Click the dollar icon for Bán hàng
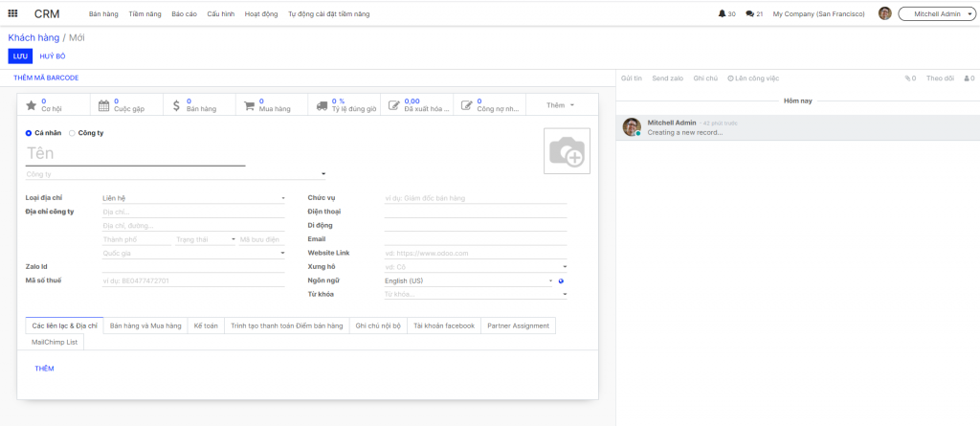 click(177, 105)
